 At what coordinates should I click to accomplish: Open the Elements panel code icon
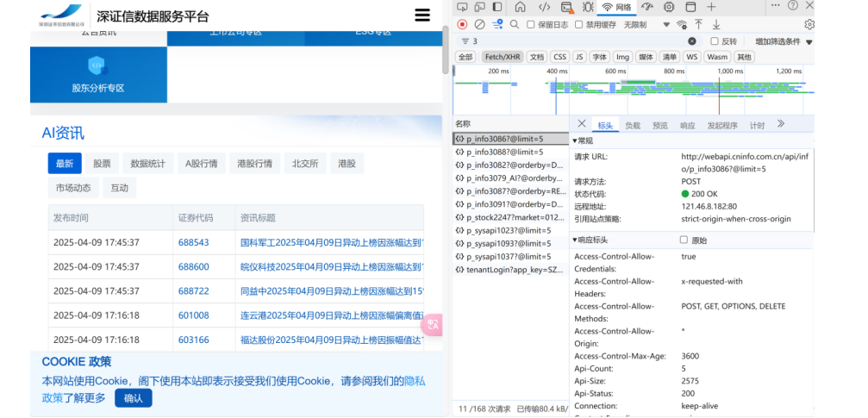[544, 7]
